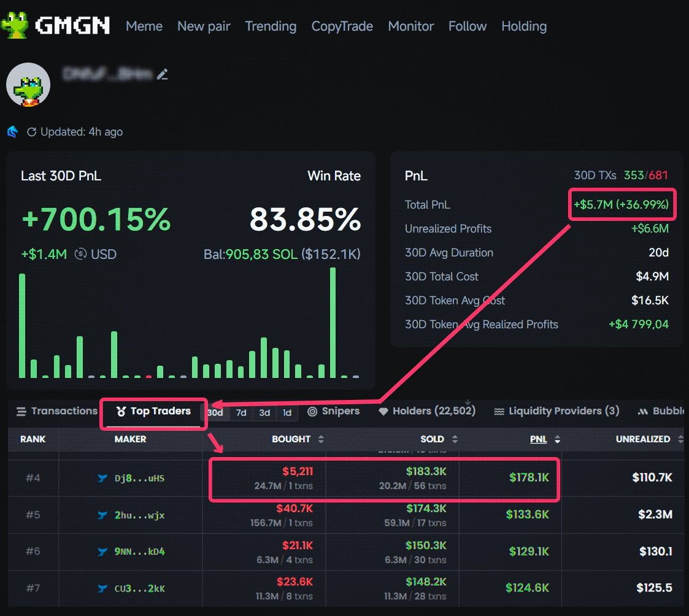Viewport: 689px width, 616px height.
Task: Open the New pair page
Action: tap(204, 26)
